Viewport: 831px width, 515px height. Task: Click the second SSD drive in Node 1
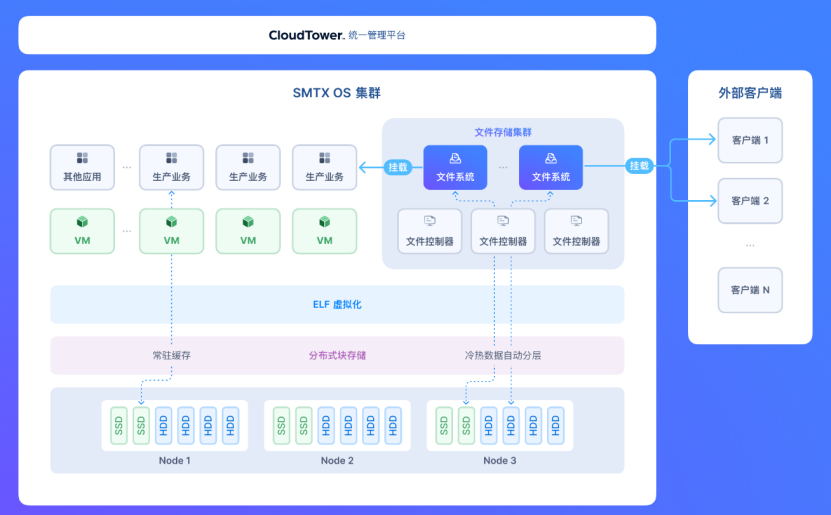[x=141, y=425]
